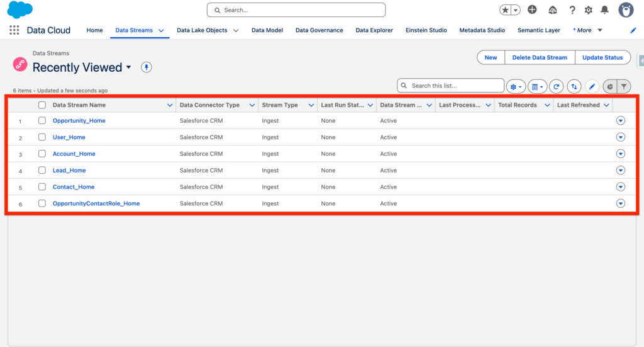Check the Opportunity_Home row checkbox
Screen dimensions: 644x347
point(42,120)
